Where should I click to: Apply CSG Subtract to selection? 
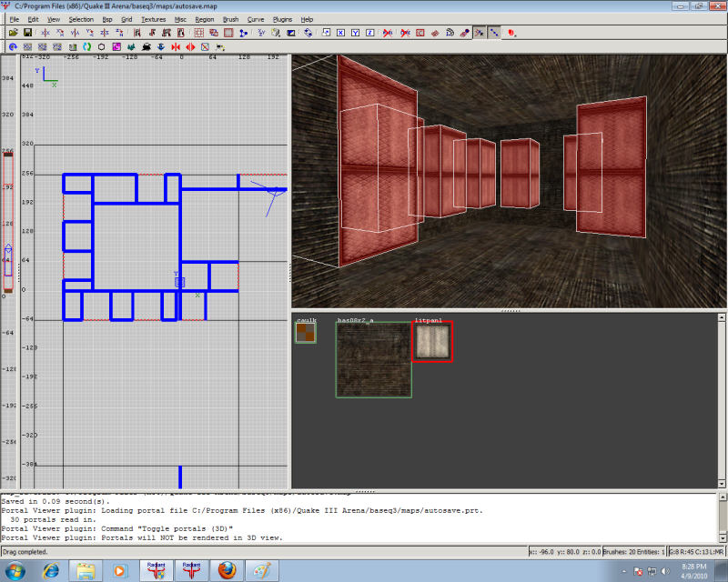click(x=198, y=33)
